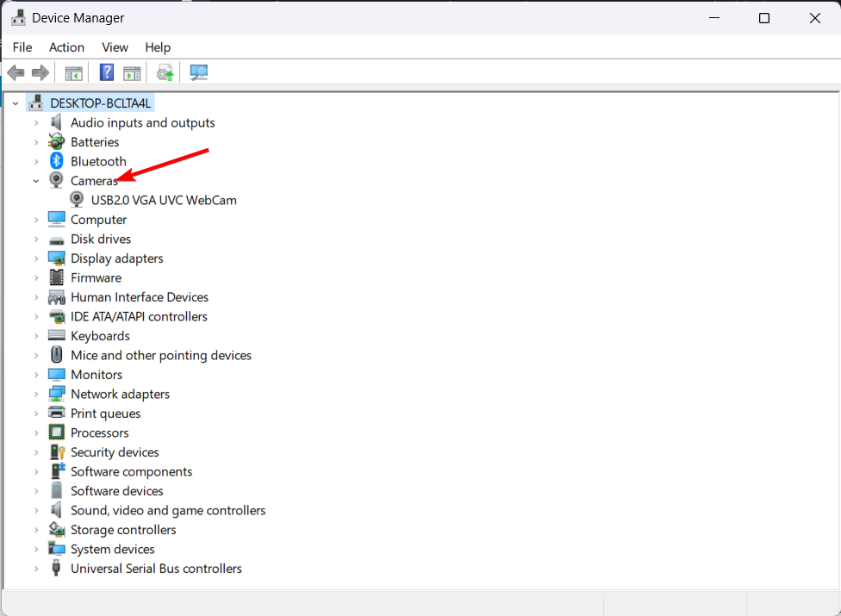Expand Sound, video and game controllers chevron
Screen dimensions: 841x616
tap(36, 510)
